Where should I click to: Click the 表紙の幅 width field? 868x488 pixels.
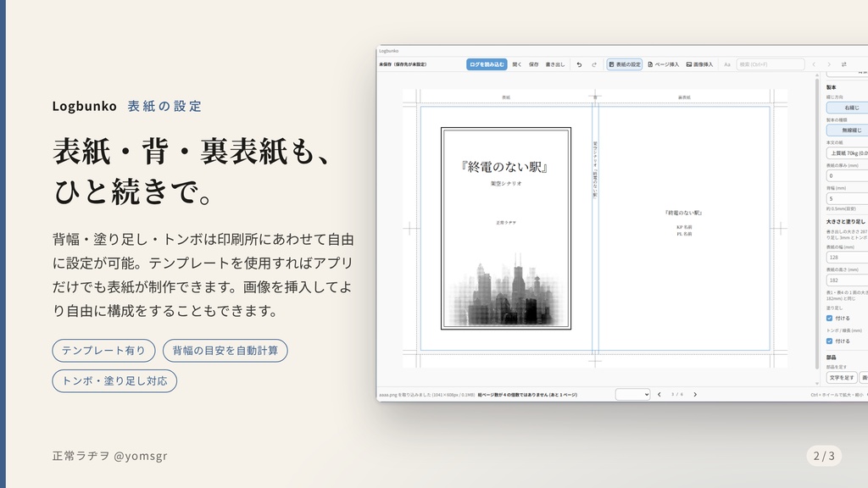point(848,258)
